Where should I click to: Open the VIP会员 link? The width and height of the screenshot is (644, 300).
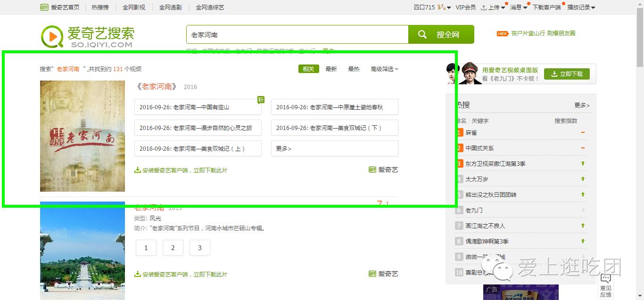466,7
